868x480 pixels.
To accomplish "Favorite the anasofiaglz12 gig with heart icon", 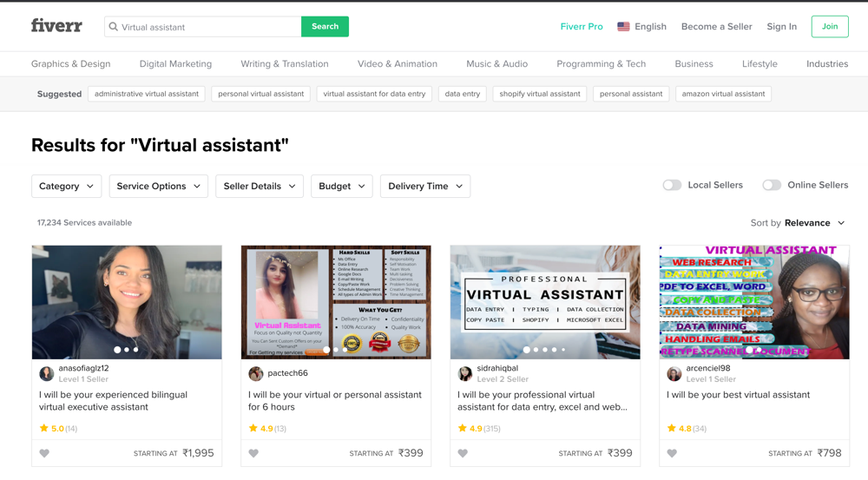I will (45, 453).
